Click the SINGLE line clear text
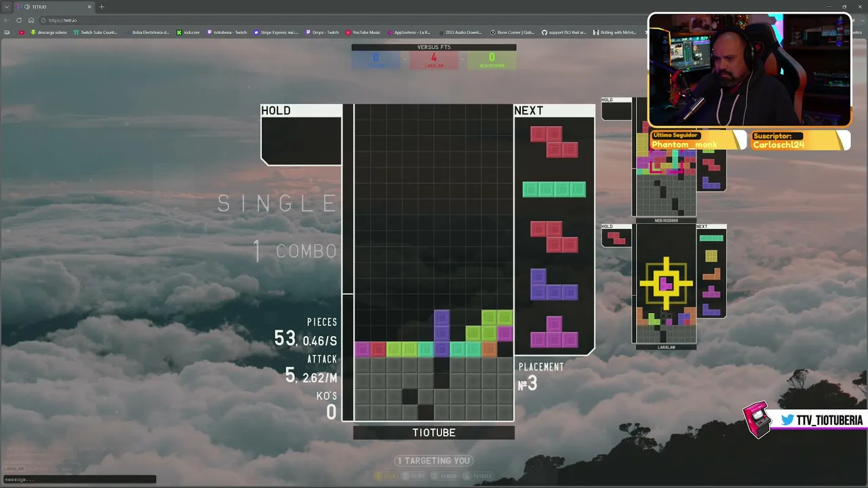This screenshot has width=868, height=488. 277,203
